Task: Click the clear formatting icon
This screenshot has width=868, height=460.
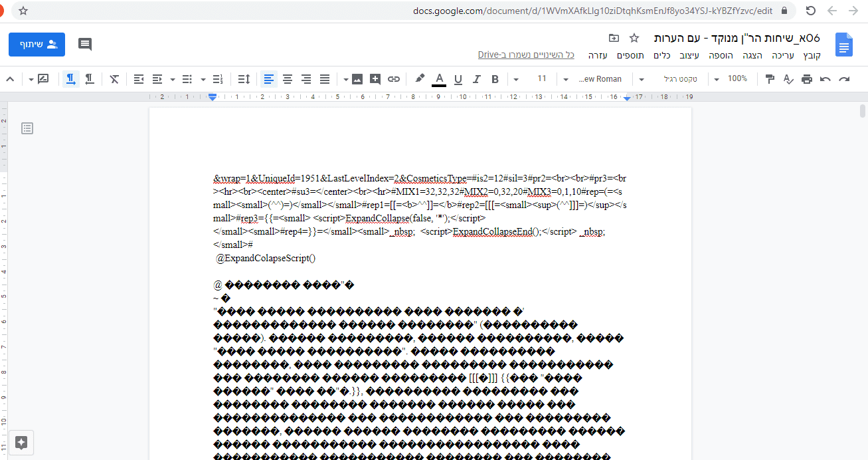Action: (113, 78)
